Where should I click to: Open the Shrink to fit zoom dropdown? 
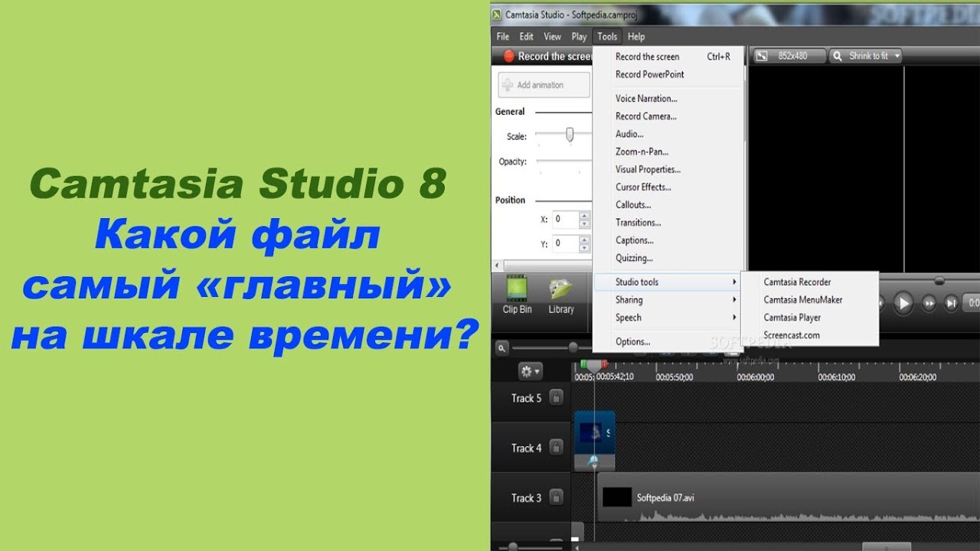(866, 56)
